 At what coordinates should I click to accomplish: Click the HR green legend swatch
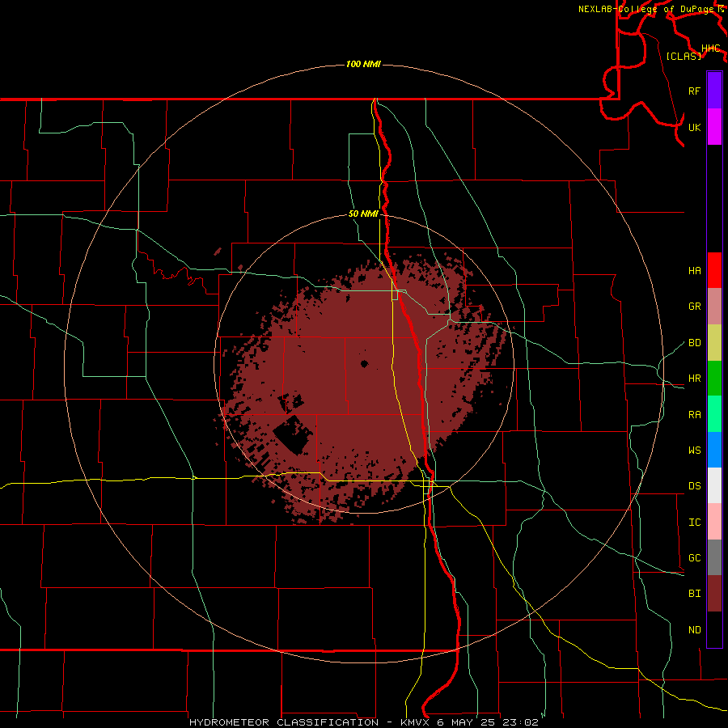[x=714, y=379]
